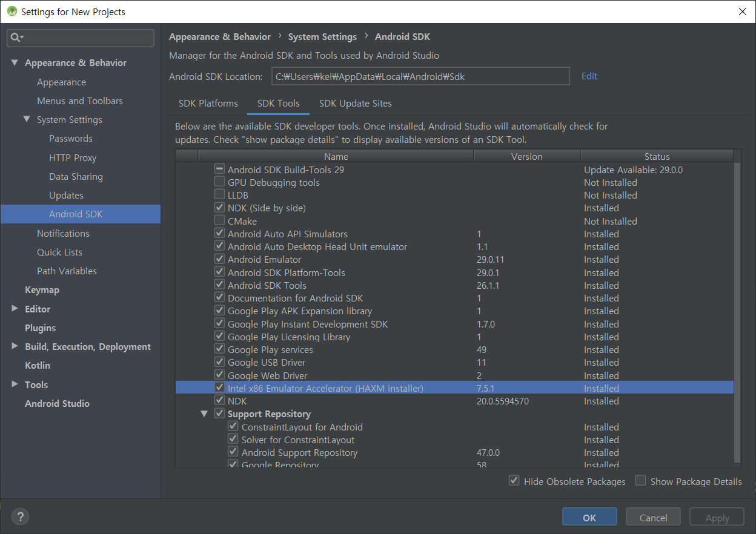The height and width of the screenshot is (534, 756).
Task: Uncheck NDK (Side by side) checkbox
Action: pos(220,208)
